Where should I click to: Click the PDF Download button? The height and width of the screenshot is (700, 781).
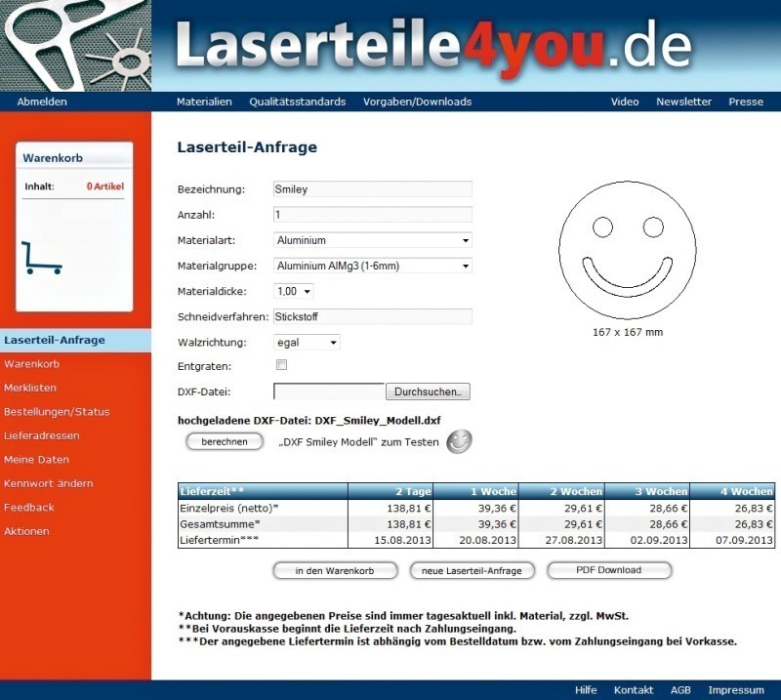609,570
